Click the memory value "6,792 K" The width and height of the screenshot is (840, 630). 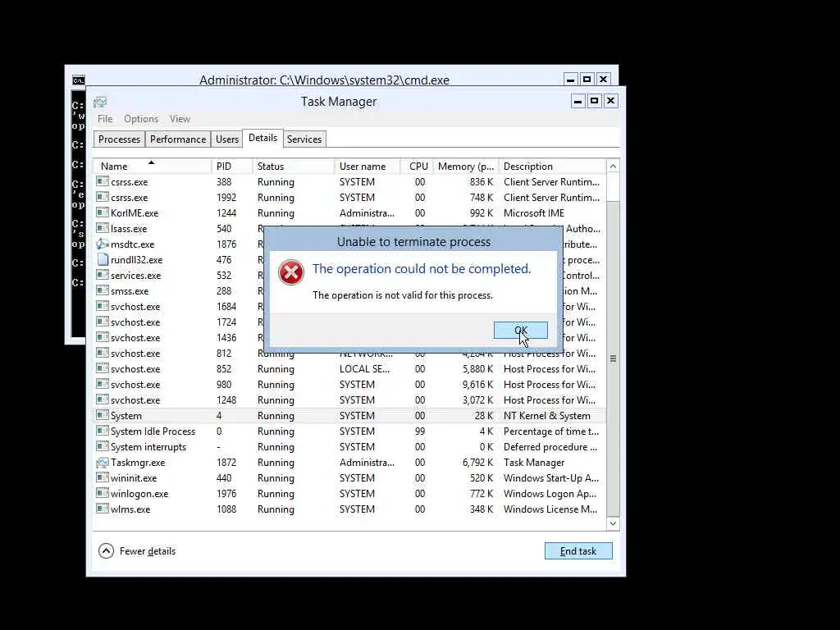(x=478, y=463)
